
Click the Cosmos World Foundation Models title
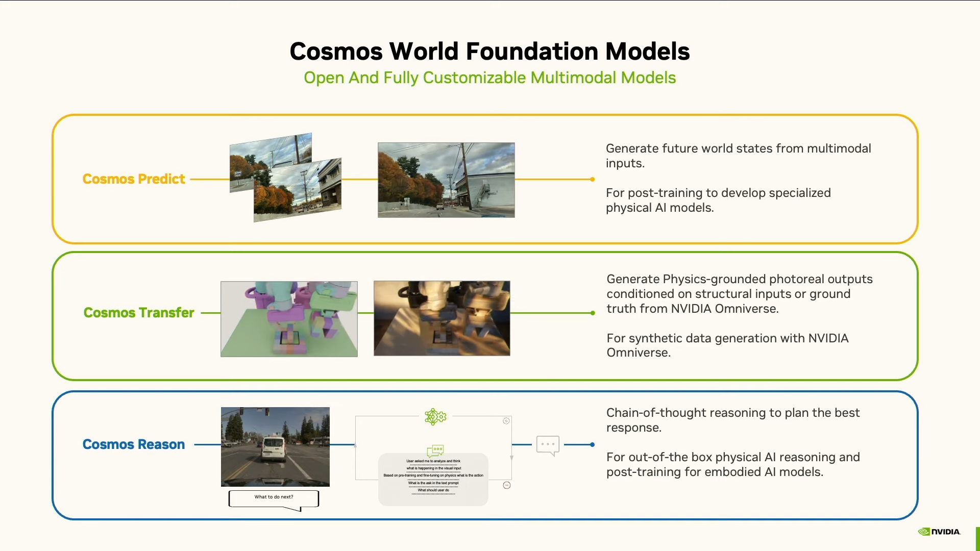click(489, 52)
